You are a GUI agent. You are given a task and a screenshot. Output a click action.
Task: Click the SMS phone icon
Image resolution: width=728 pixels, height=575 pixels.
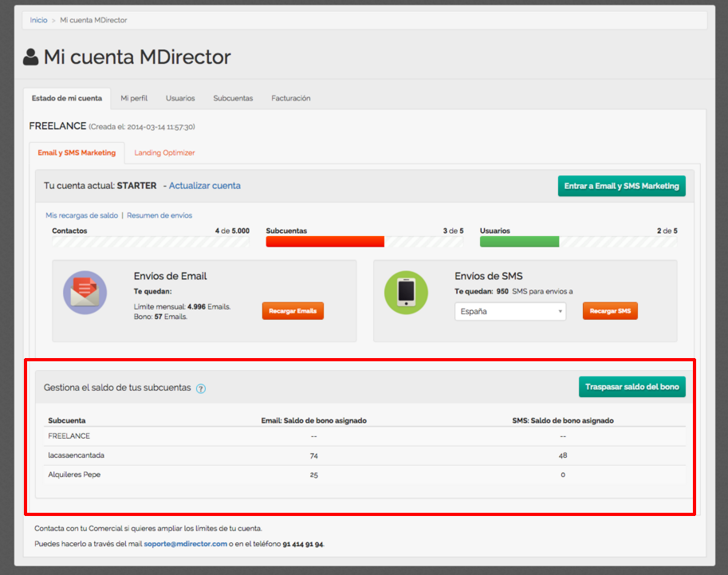(x=406, y=293)
